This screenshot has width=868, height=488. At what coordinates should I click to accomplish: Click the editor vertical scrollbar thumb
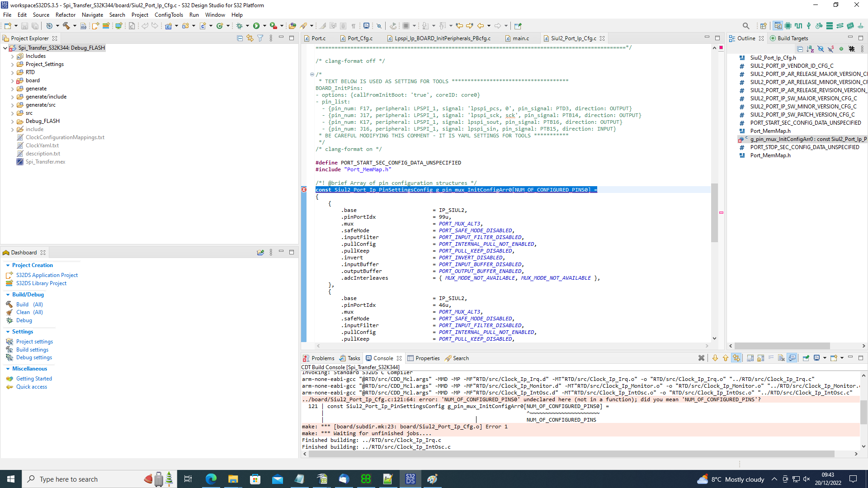(714, 212)
